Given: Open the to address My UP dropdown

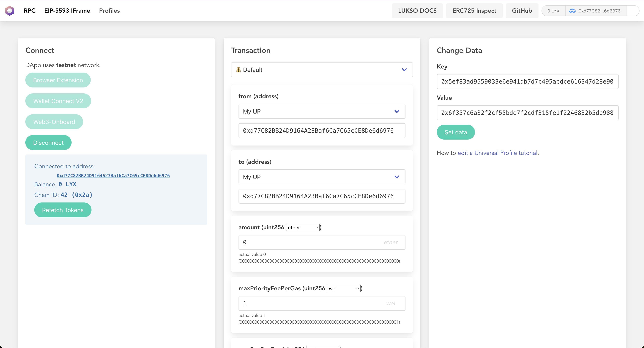Looking at the screenshot, I should pos(322,177).
